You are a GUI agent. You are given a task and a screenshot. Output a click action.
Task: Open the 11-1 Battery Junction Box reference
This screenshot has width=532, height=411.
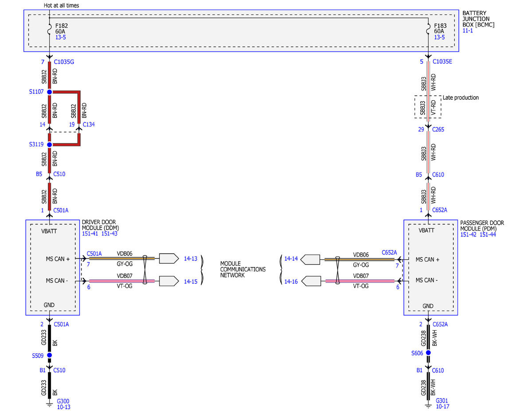[x=468, y=31]
